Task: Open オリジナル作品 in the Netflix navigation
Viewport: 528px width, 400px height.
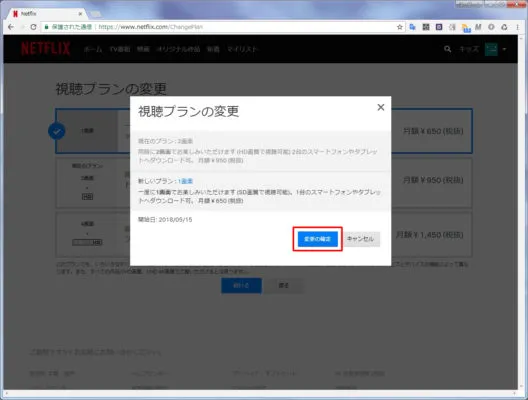Action: [178, 49]
